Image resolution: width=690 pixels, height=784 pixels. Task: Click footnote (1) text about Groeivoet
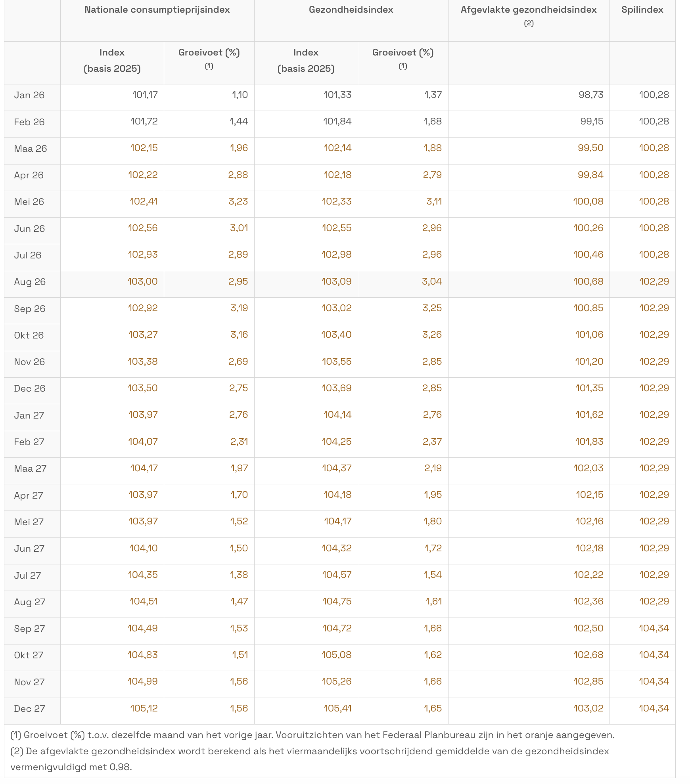312,735
